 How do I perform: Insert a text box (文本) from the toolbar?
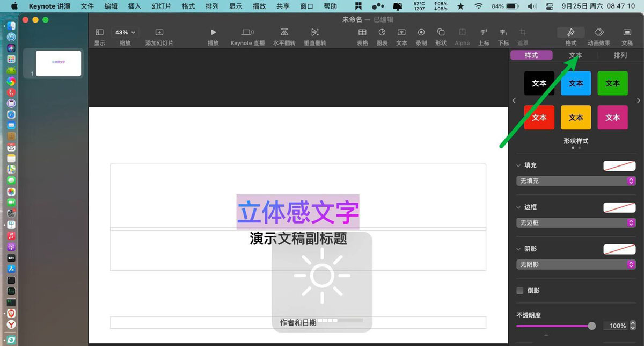click(401, 36)
